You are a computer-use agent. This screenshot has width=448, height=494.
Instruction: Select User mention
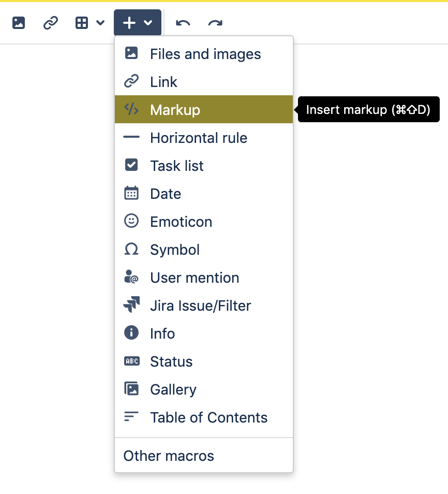[194, 278]
